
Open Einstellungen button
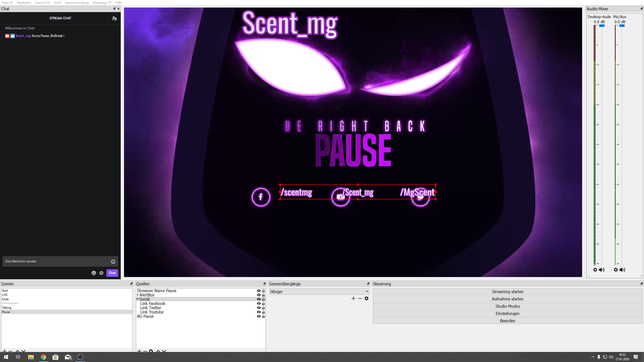507,313
